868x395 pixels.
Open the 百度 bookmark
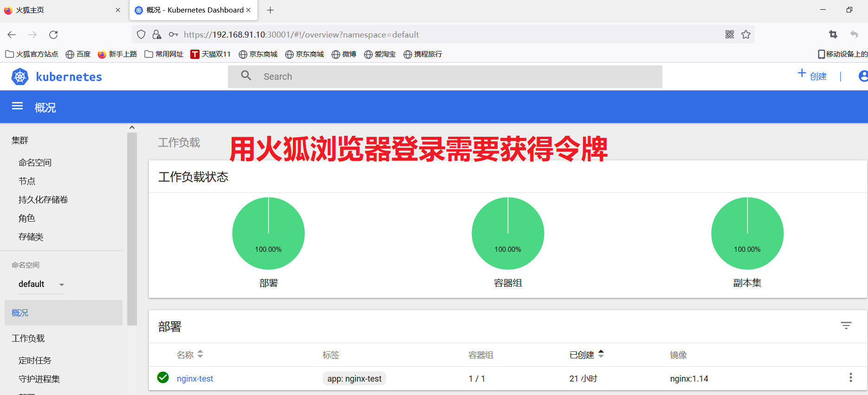coord(78,54)
